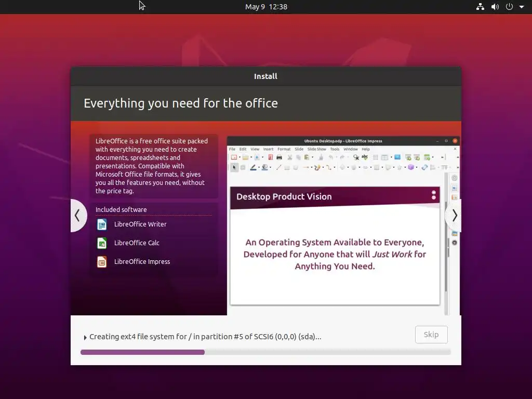Click the Clone formatting brush icon
Viewport: 532px width, 399px height.
(x=321, y=157)
